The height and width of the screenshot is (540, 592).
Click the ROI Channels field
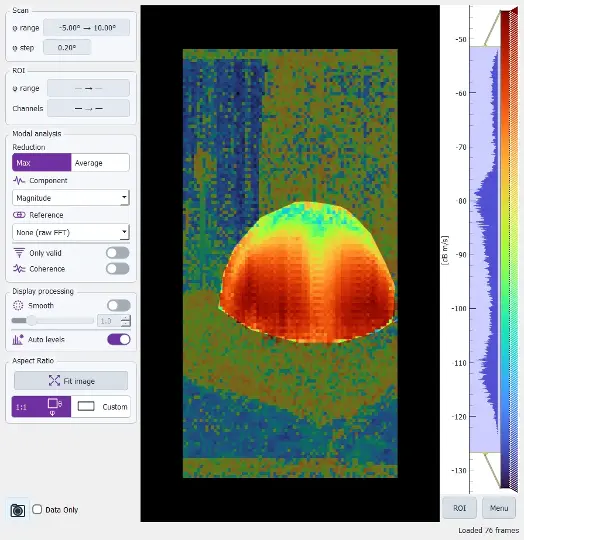point(88,108)
